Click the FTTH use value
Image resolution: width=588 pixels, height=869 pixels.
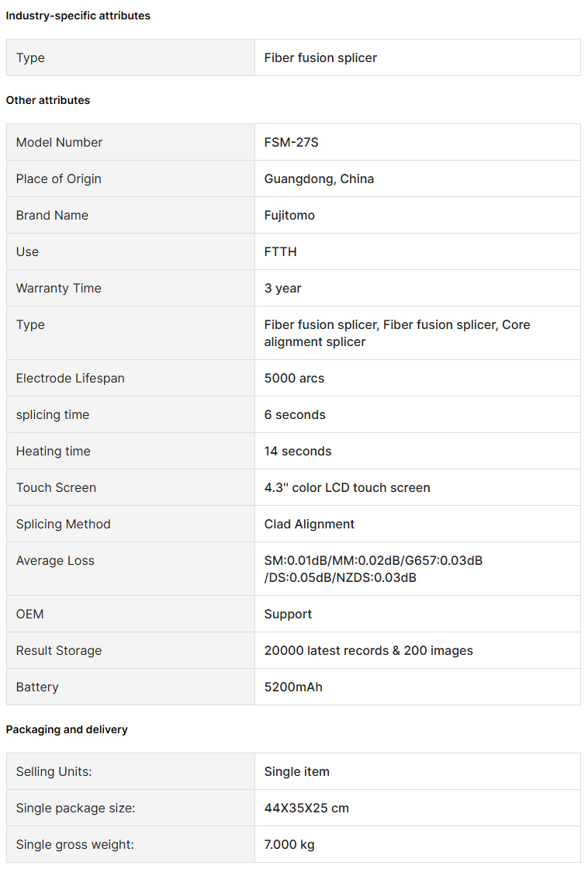(x=280, y=252)
